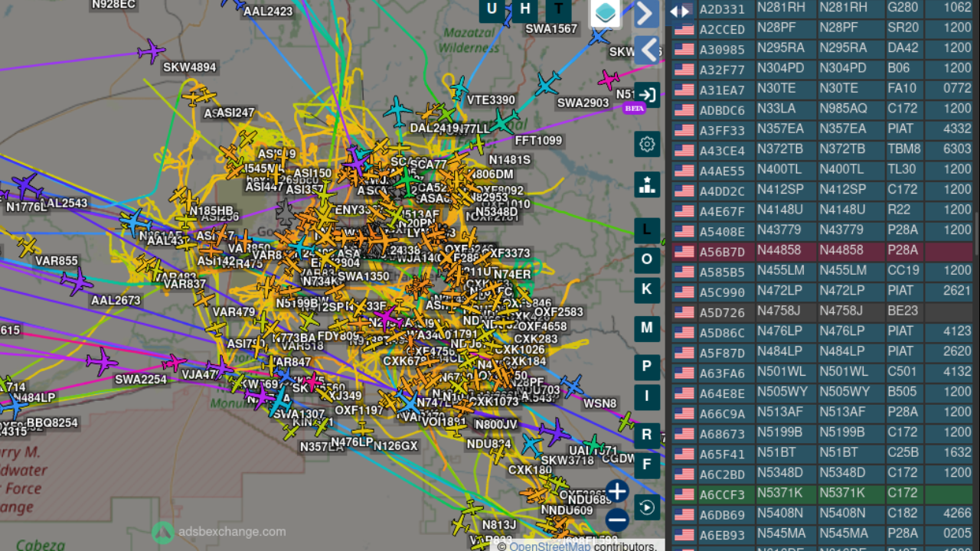980x551 pixels.
Task: Select the yellow VAR855 aircraft icon
Action: click(28, 246)
